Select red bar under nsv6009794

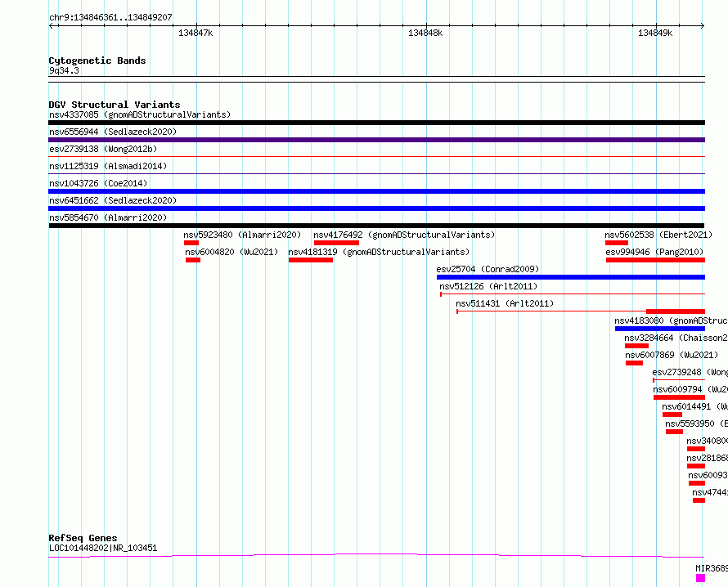679,397
